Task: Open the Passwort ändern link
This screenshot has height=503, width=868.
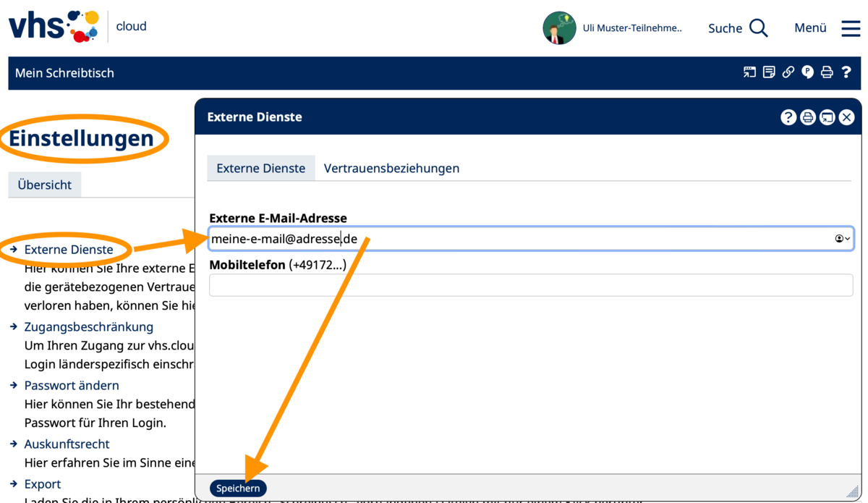Action: pos(72,385)
